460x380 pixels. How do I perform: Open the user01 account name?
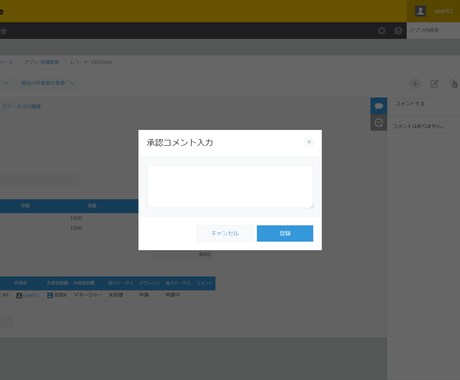pos(443,11)
